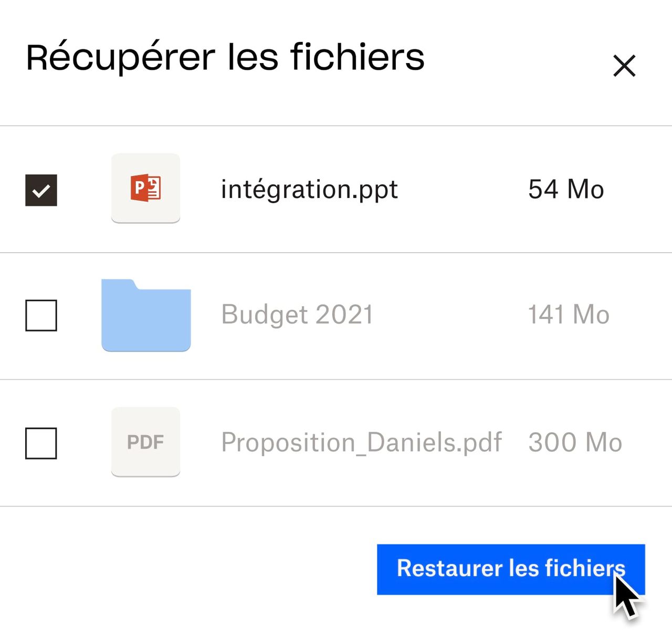Click the 141 Mo size label

tap(568, 315)
